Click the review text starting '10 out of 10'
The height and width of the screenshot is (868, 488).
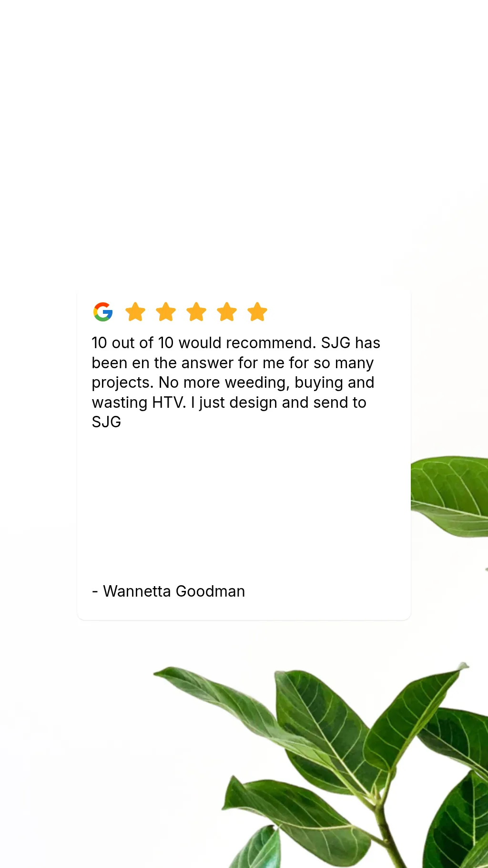coord(236,382)
